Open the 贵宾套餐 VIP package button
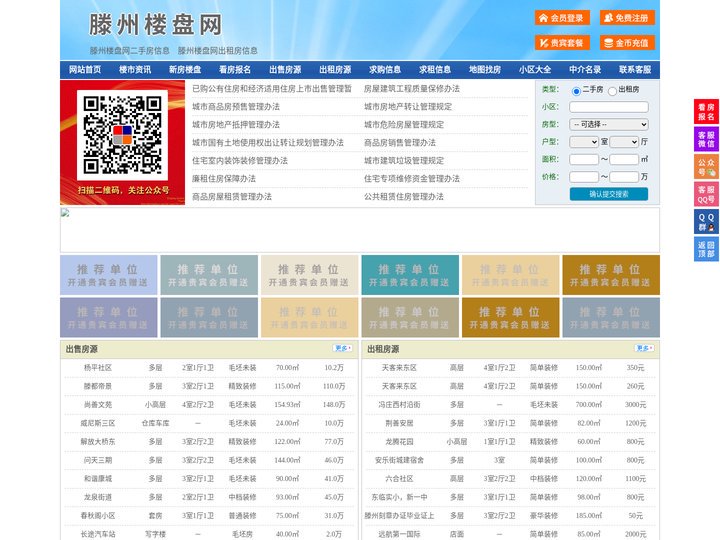720x540 pixels. 562,43
